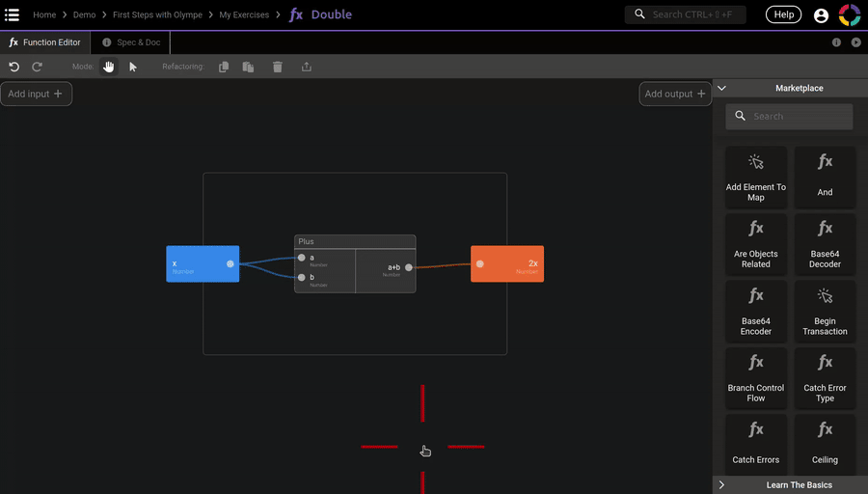The height and width of the screenshot is (494, 868).
Task: Click the Help button
Action: click(x=783, y=14)
